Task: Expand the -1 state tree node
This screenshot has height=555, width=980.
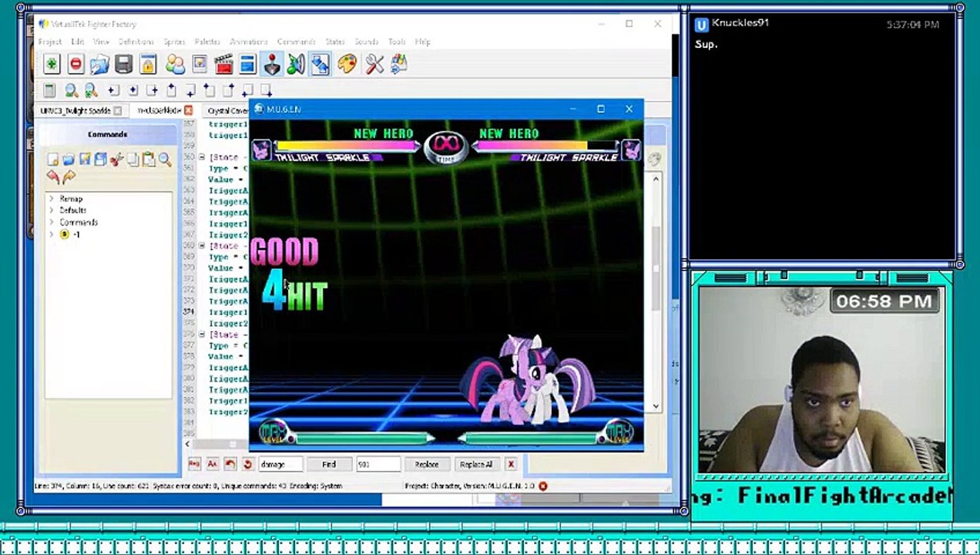Action: (x=51, y=234)
